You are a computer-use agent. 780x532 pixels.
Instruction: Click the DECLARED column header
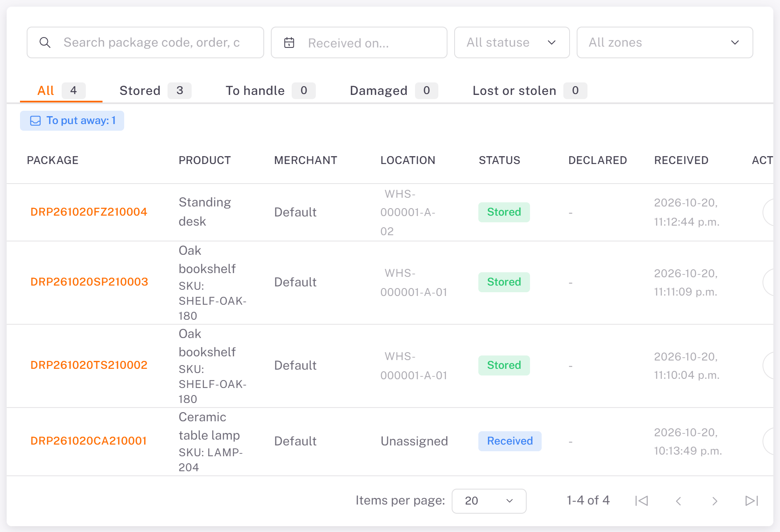[597, 160]
